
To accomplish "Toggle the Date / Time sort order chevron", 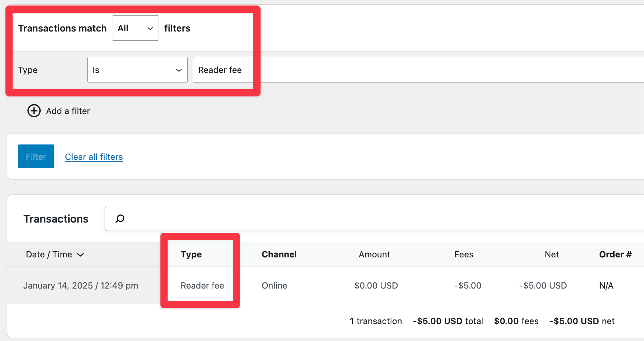I will pos(81,254).
